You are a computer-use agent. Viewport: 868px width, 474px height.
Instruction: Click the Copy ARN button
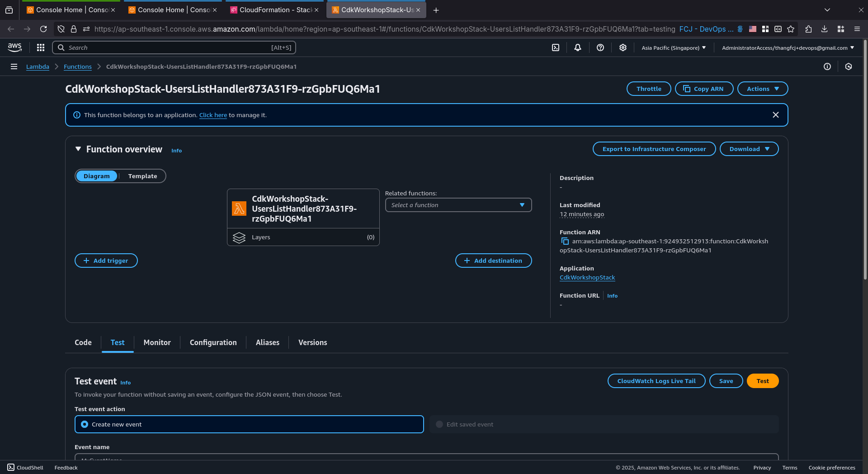(x=704, y=89)
